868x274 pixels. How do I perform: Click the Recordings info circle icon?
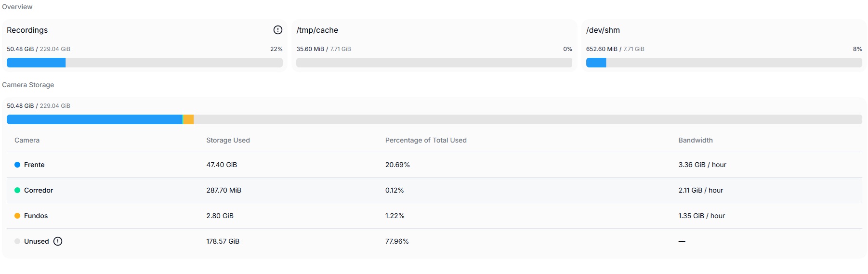pos(278,30)
